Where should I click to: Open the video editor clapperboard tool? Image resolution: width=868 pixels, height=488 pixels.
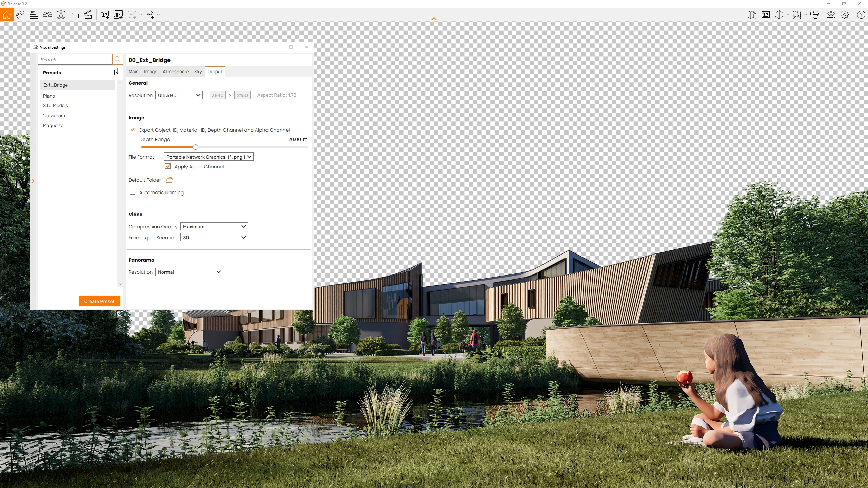(88, 15)
